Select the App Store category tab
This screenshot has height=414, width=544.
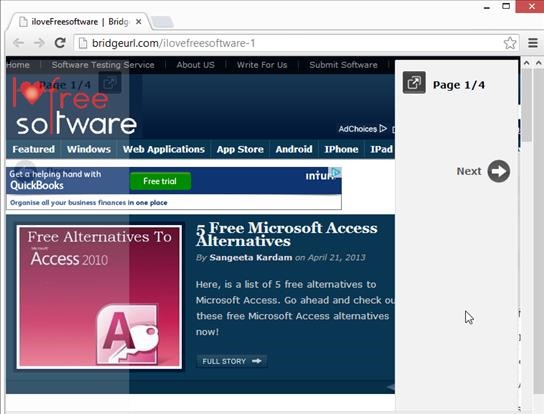pyautogui.click(x=240, y=149)
